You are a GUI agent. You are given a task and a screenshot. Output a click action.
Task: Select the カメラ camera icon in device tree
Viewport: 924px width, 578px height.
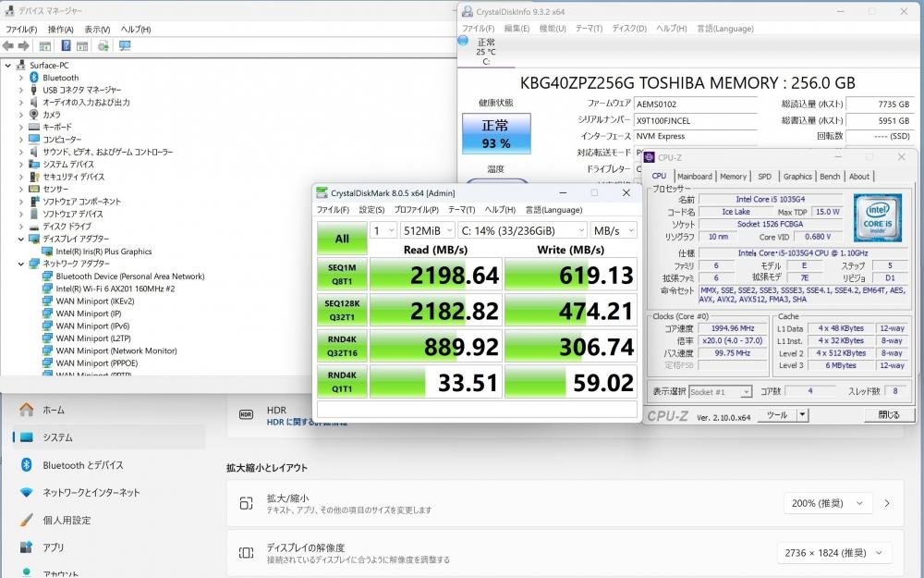click(x=34, y=115)
